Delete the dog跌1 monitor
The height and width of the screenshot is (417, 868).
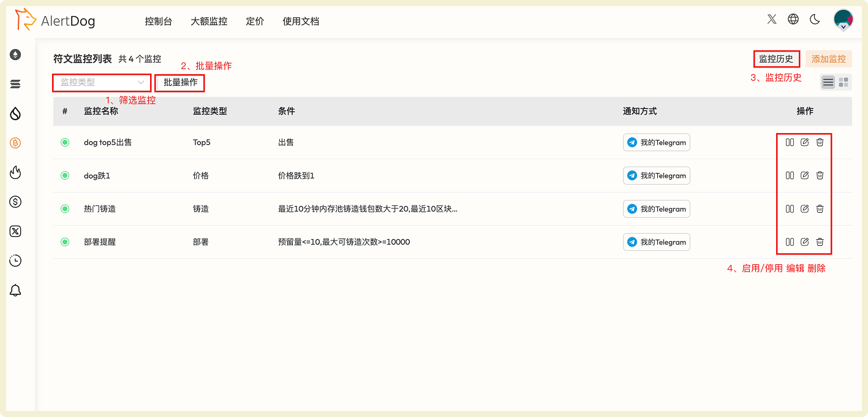point(820,175)
